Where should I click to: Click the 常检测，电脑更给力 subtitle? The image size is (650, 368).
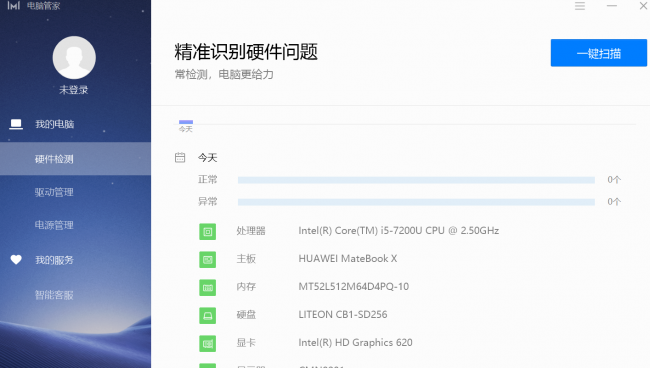pos(224,75)
